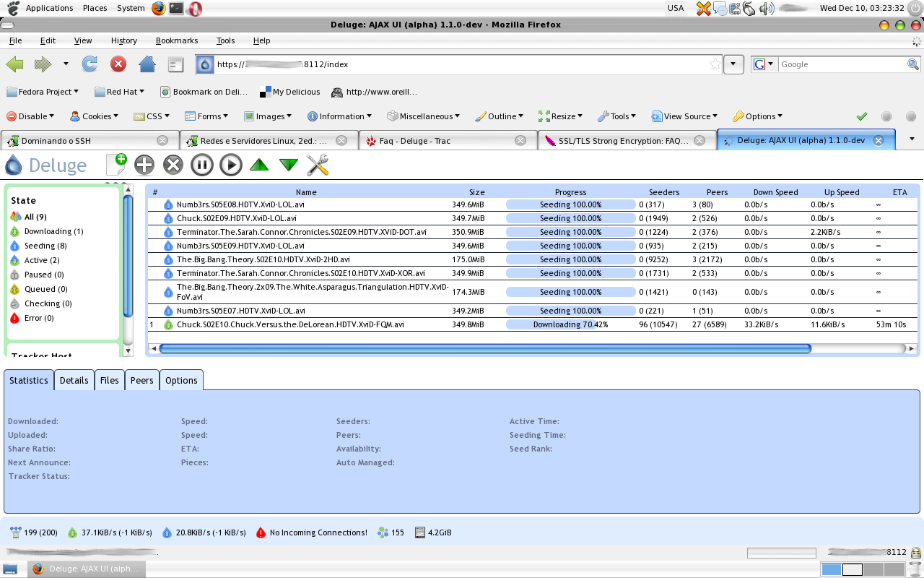Go back with Firefox back arrow

point(15,64)
